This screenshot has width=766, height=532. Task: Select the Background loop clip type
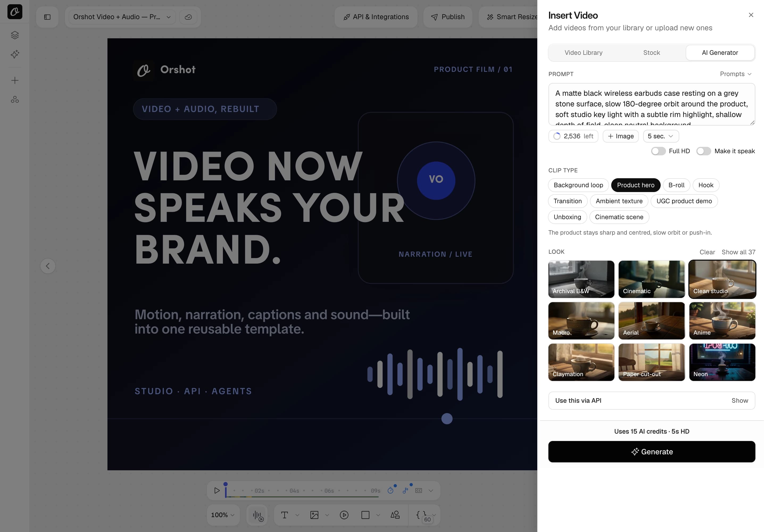pos(578,185)
